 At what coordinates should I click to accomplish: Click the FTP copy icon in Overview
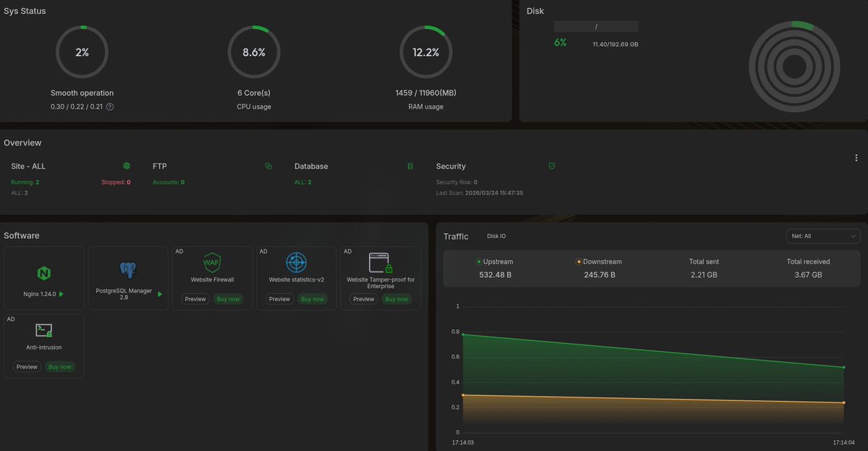(x=268, y=166)
